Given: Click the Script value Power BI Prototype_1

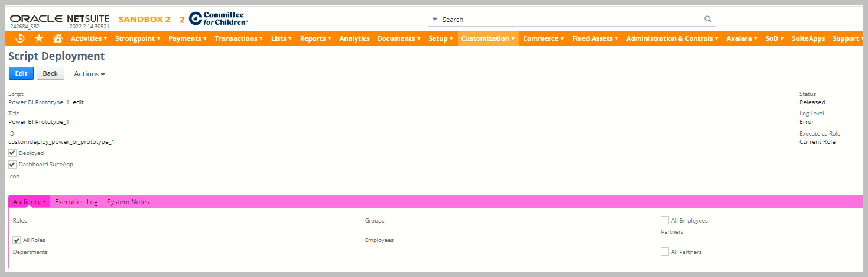Looking at the screenshot, I should point(38,102).
